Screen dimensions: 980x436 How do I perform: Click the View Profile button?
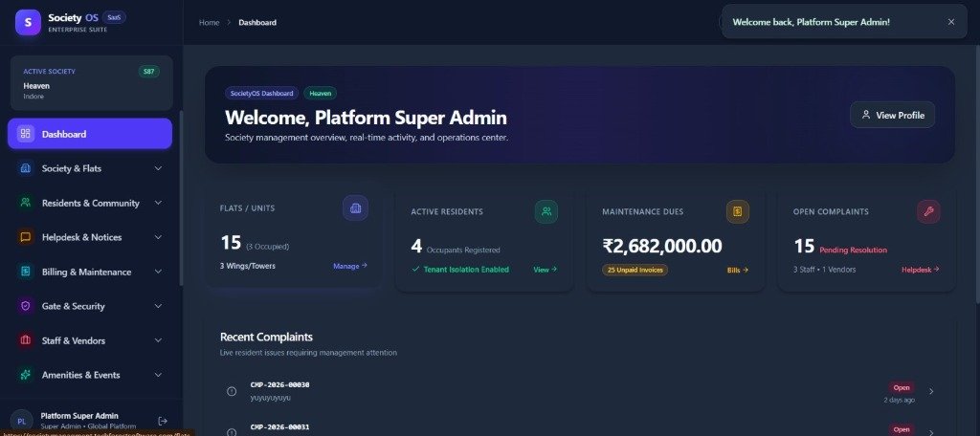click(893, 115)
